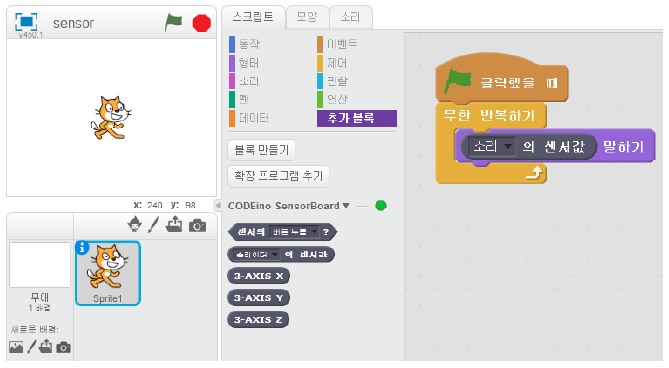
Task: Switch to the 소리 sounds tab
Action: [351, 17]
